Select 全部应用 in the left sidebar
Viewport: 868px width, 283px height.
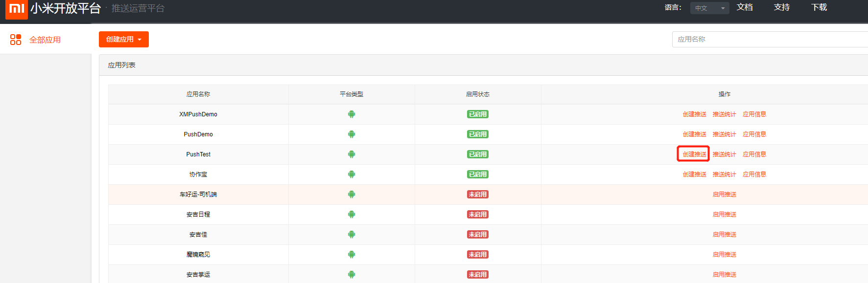[45, 40]
